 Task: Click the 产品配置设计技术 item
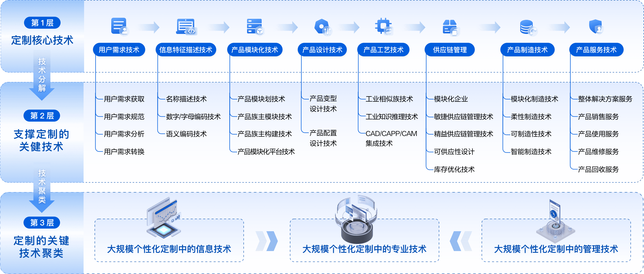(323, 138)
